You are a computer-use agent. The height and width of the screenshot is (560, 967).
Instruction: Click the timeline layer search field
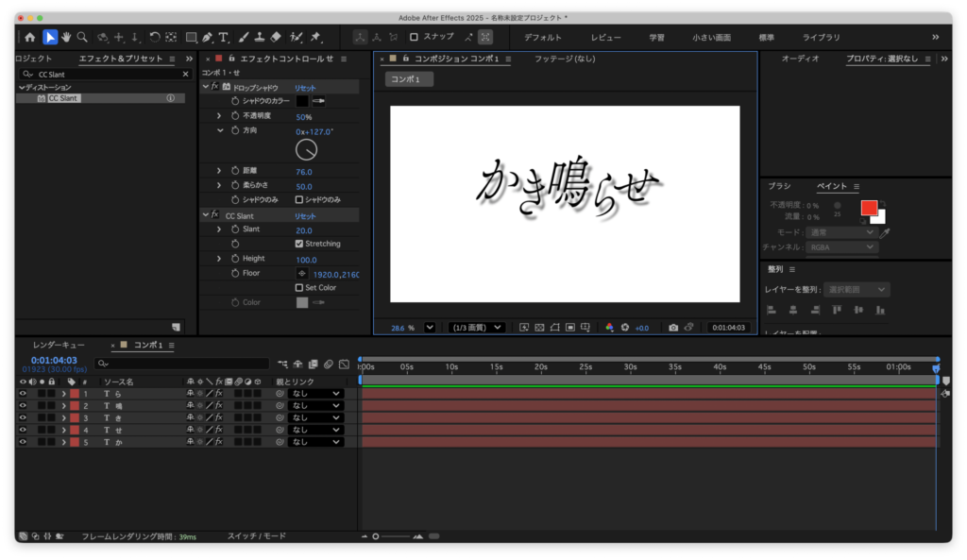(181, 363)
